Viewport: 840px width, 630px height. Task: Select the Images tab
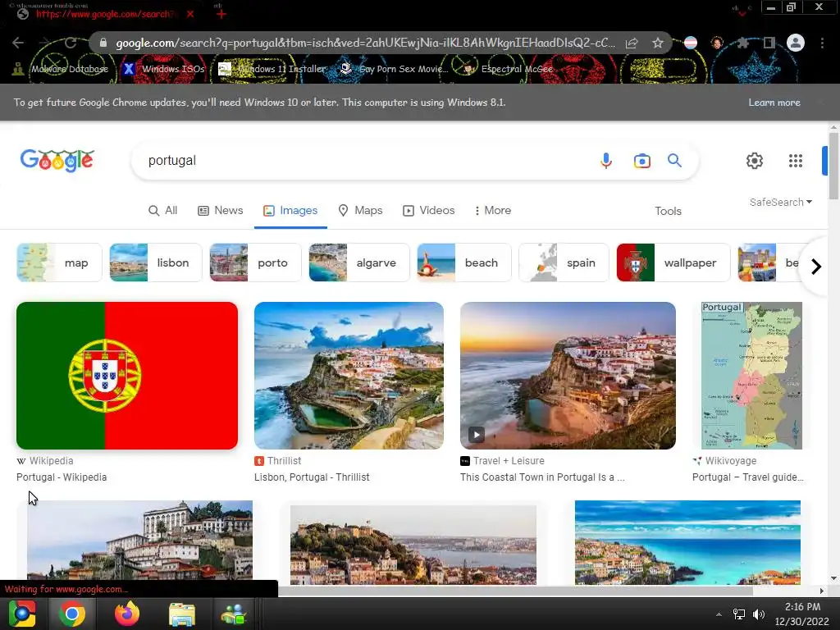pyautogui.click(x=290, y=211)
